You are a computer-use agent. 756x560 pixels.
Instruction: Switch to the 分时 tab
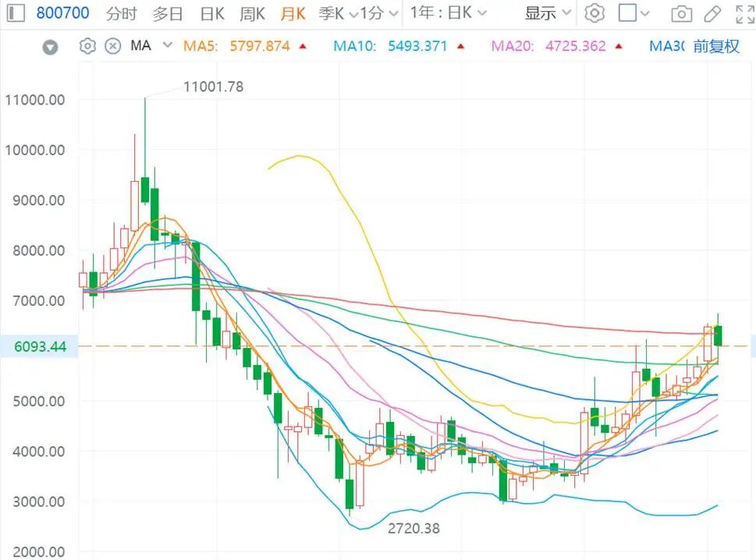point(121,13)
